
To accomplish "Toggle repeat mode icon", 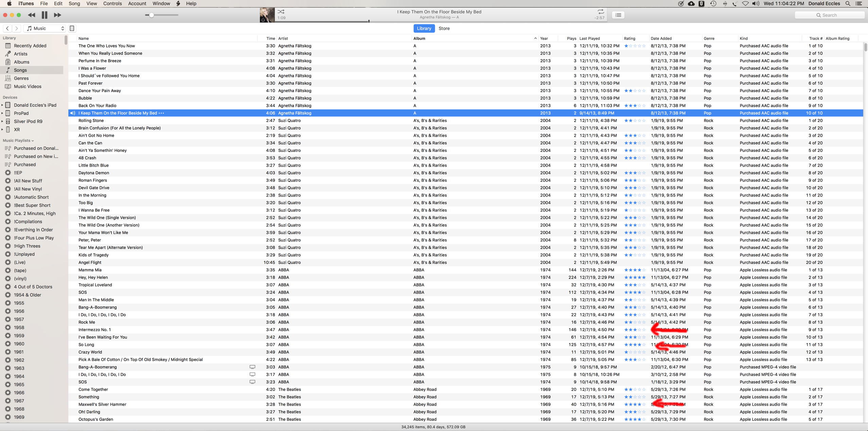I will click(600, 12).
